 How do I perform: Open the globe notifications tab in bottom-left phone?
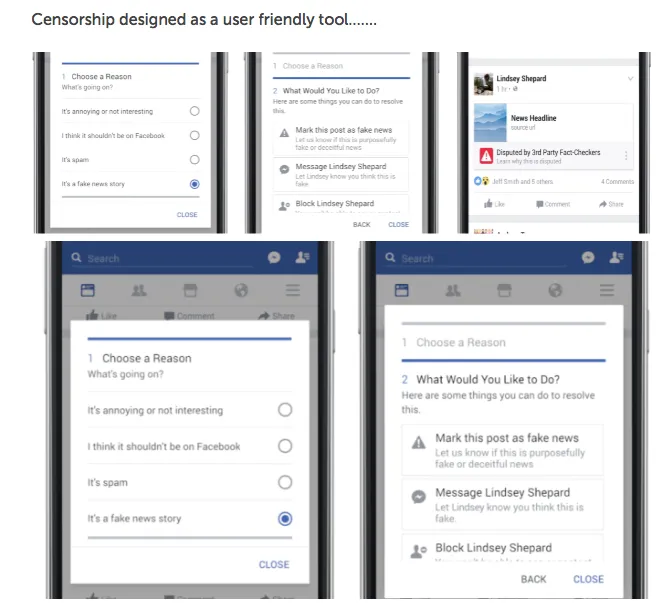241,291
